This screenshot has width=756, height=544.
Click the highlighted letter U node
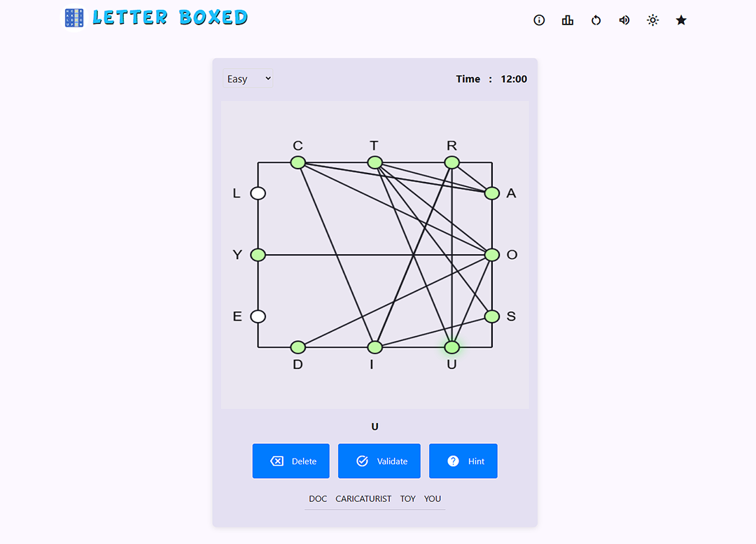[x=451, y=347]
